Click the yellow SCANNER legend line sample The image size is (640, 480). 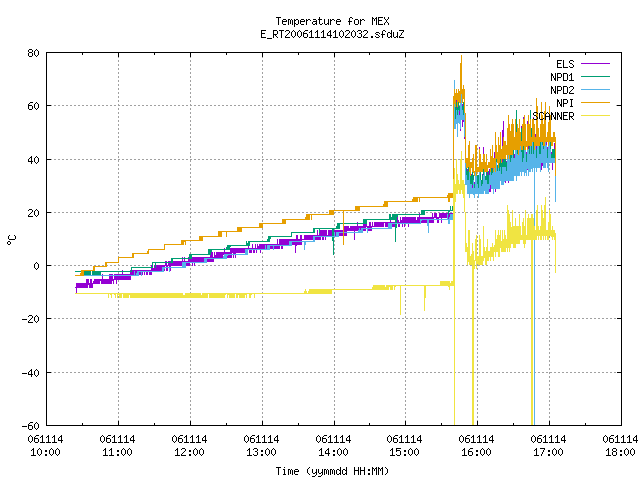(595, 116)
